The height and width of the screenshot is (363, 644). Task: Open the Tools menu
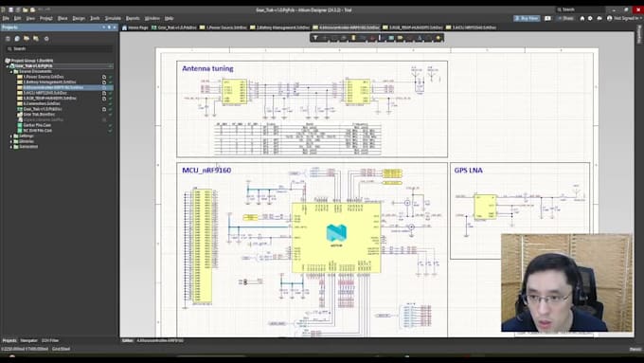point(95,19)
